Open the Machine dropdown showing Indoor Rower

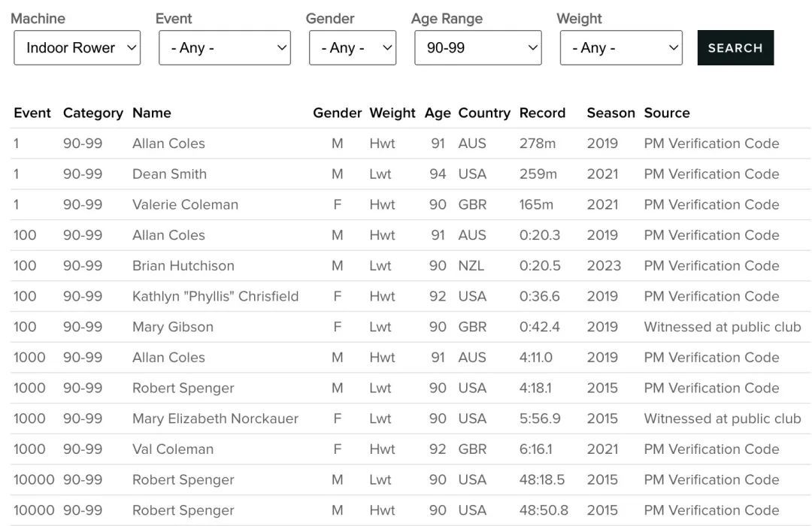pyautogui.click(x=77, y=48)
